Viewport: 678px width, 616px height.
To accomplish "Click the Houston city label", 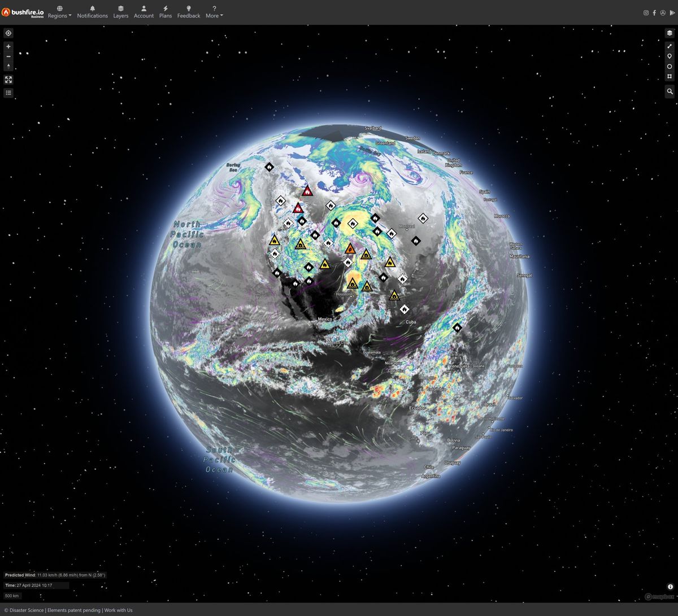I will point(343,294).
